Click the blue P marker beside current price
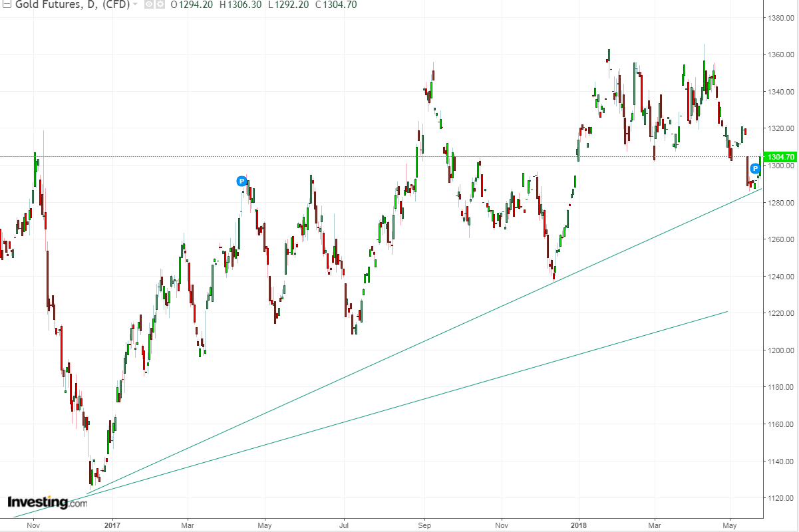Image resolution: width=799 pixels, height=532 pixels. coord(756,169)
